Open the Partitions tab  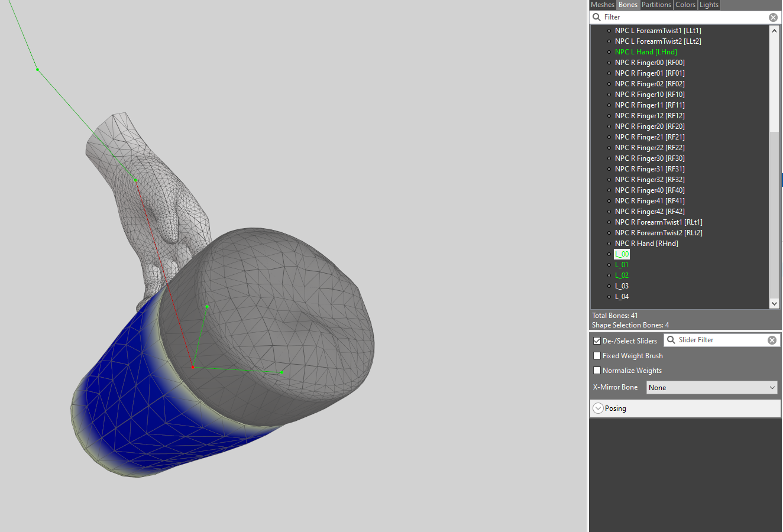(656, 5)
